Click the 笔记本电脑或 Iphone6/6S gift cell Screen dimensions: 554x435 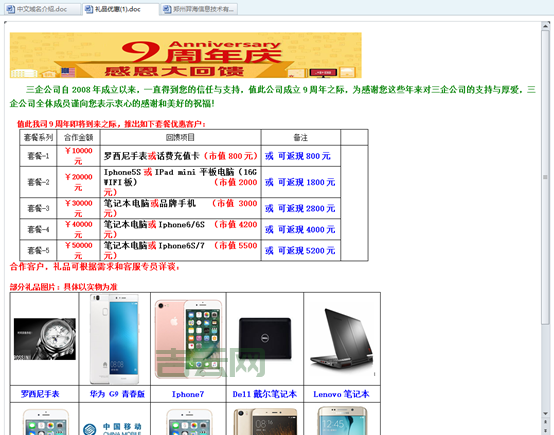coord(181,229)
